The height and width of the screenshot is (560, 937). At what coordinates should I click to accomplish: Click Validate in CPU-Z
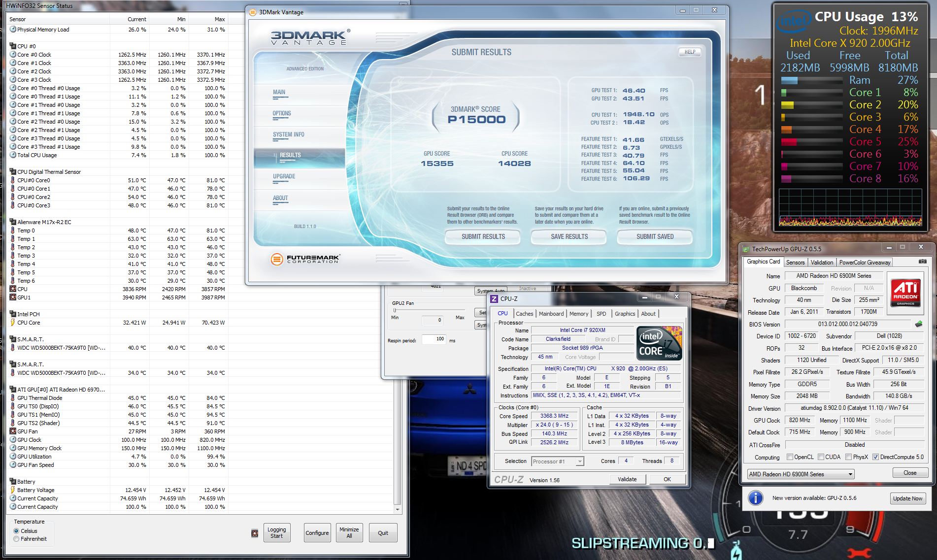[x=627, y=479]
